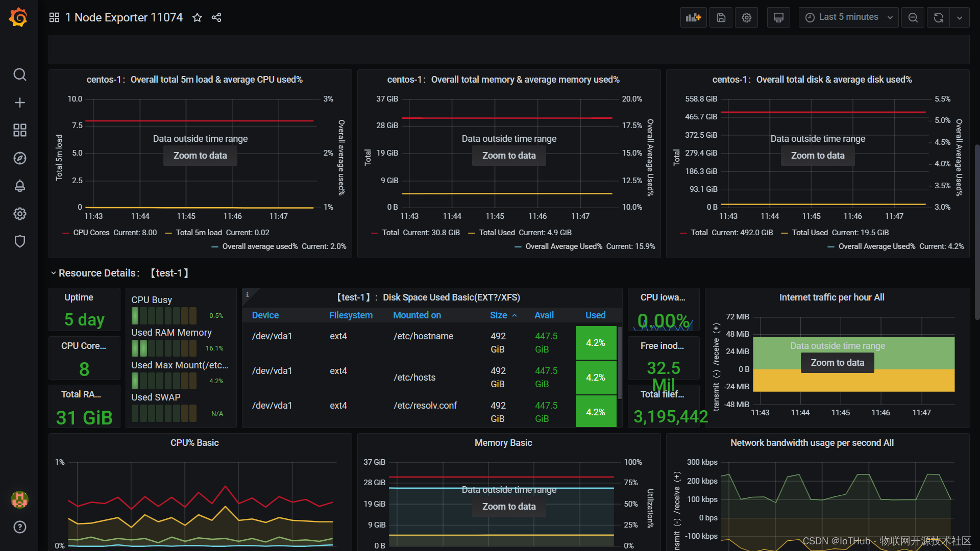This screenshot has height=551, width=980.
Task: Share the dashboard via share icon
Action: (216, 17)
